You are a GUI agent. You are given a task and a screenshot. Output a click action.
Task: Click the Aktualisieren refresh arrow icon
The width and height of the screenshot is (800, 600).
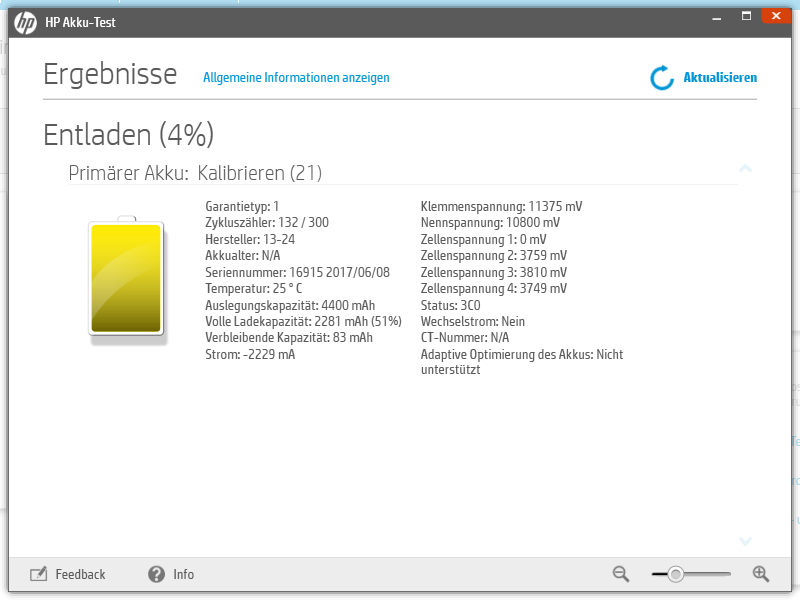662,78
